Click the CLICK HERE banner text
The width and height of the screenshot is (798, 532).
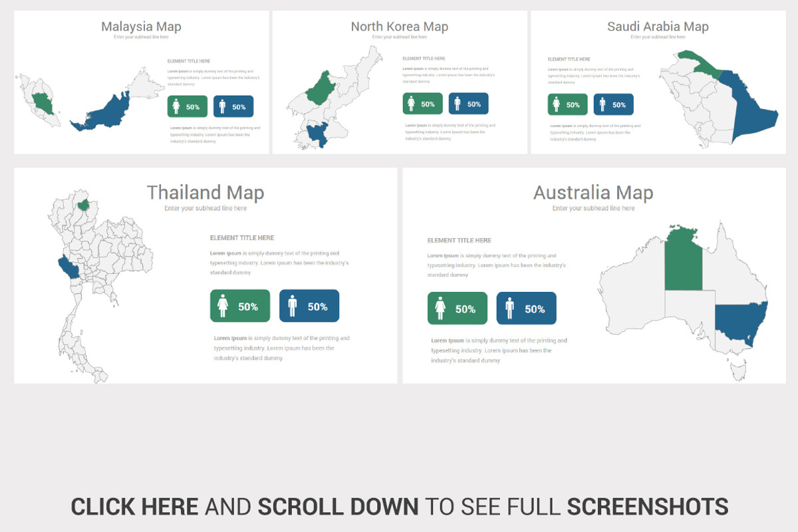click(134, 507)
